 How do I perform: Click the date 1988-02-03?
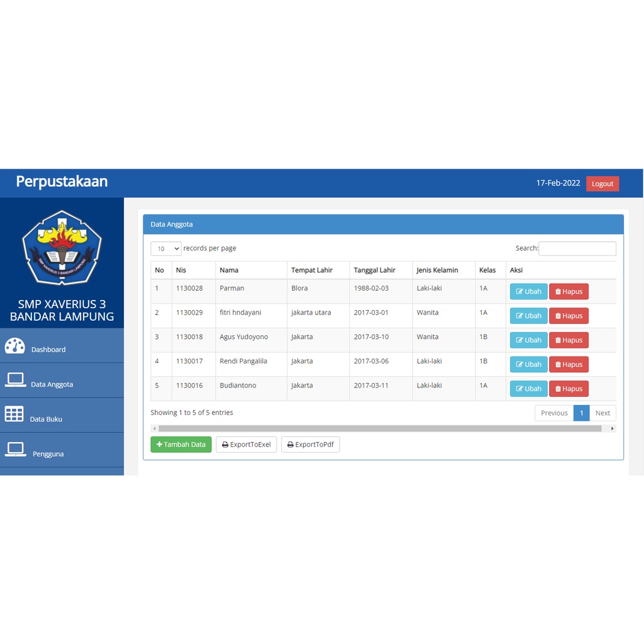click(x=371, y=288)
